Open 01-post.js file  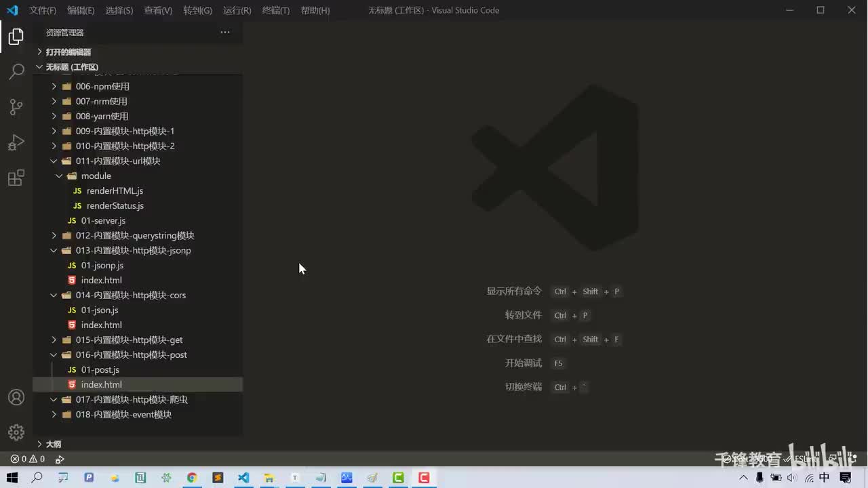point(138,369)
